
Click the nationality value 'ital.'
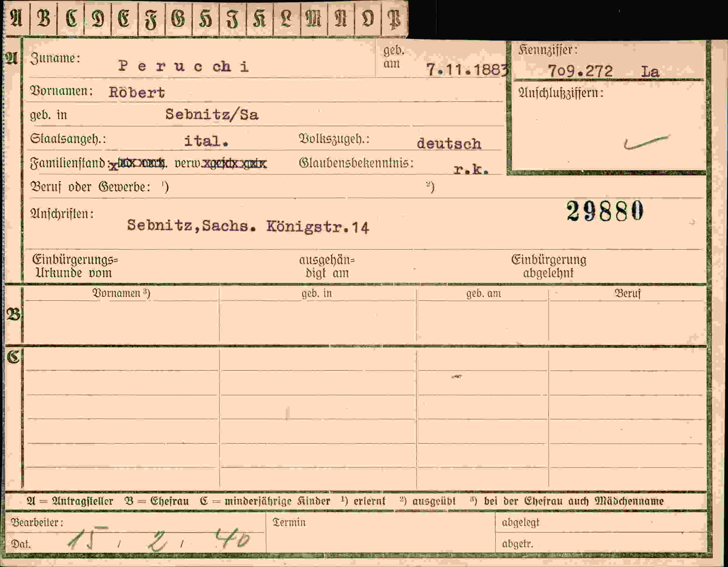pos(207,141)
